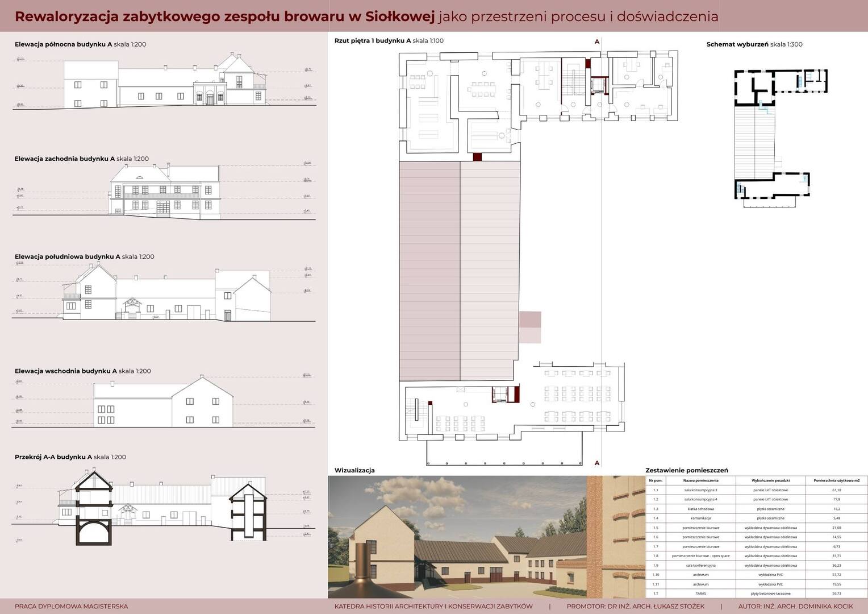Screen dimensions: 868x614
Task: Click the 'Rzut piętra 1 budynku A' heading
Action: tap(389, 41)
